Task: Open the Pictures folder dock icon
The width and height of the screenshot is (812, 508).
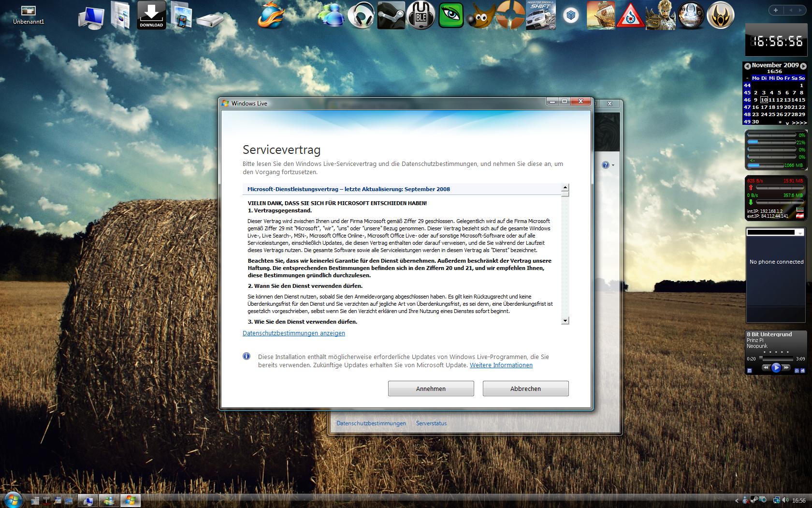Action: point(181,15)
